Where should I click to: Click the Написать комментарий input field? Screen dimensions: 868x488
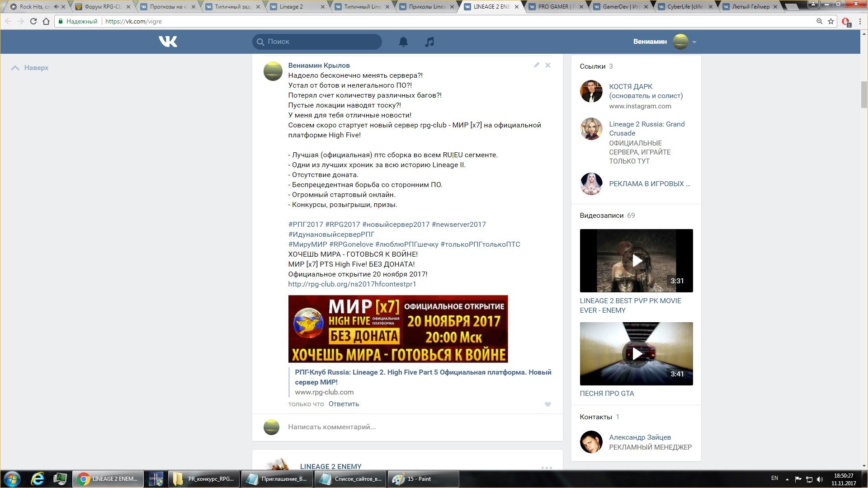coord(407,427)
